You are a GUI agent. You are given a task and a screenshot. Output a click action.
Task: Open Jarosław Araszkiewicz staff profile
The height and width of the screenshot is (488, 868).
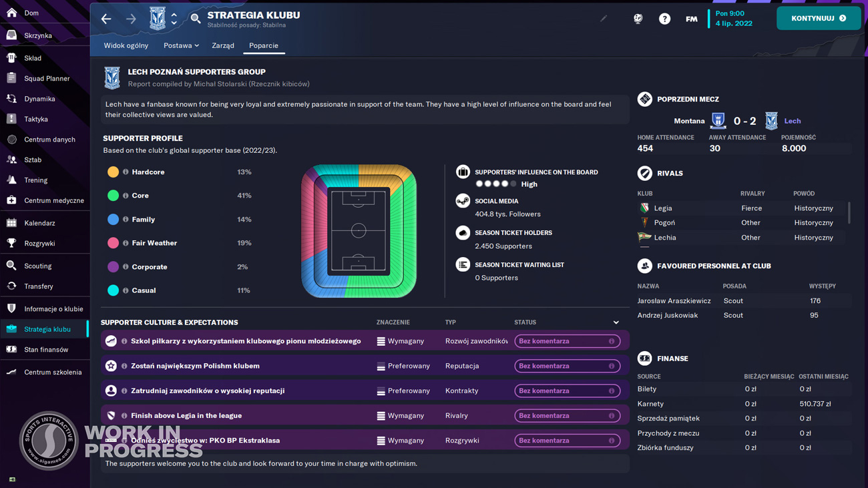click(674, 301)
